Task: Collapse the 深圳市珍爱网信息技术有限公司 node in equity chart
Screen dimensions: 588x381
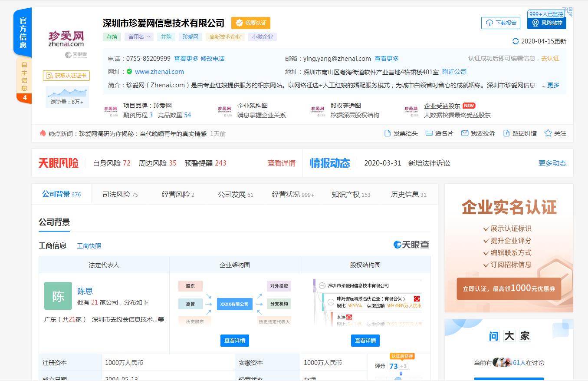Action: (322, 285)
